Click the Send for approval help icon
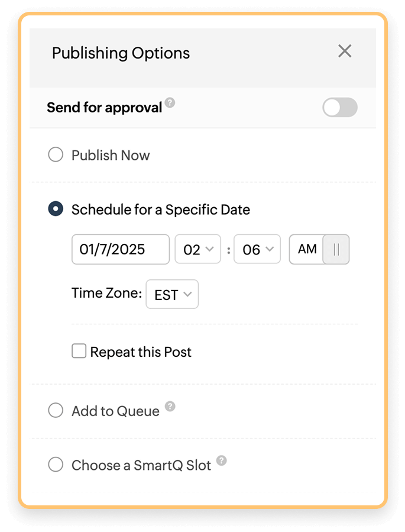Image resolution: width=405 pixels, height=532 pixels. (x=170, y=102)
